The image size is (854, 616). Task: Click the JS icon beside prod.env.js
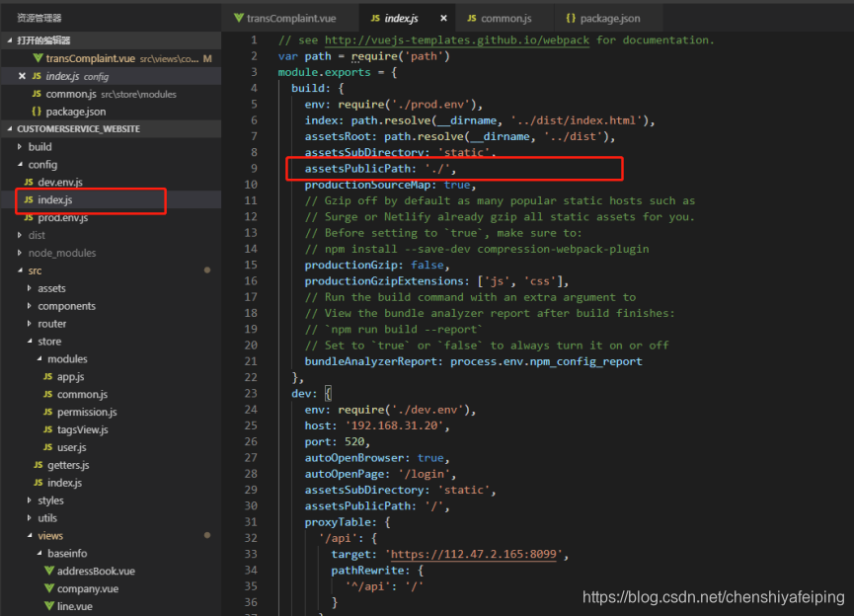pyautogui.click(x=29, y=217)
